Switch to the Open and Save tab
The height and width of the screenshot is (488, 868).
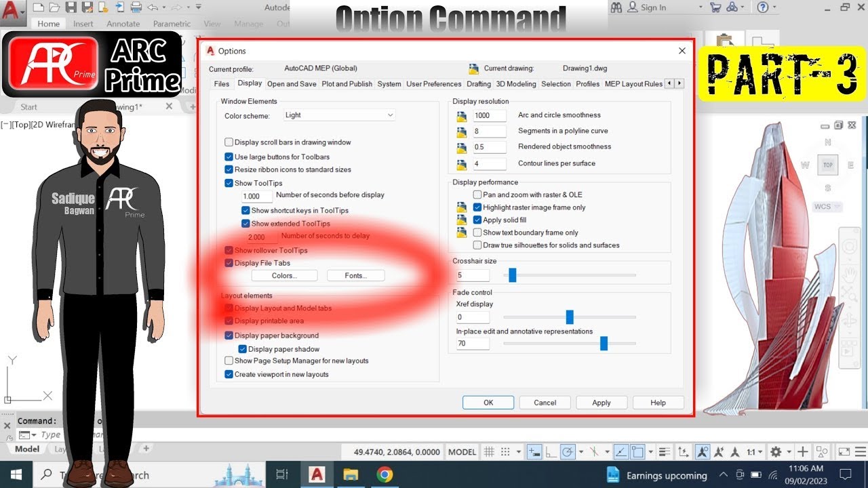point(292,84)
